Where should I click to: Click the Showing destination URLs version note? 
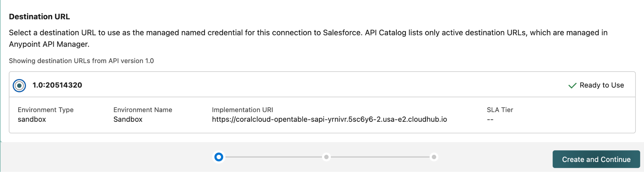[x=81, y=61]
